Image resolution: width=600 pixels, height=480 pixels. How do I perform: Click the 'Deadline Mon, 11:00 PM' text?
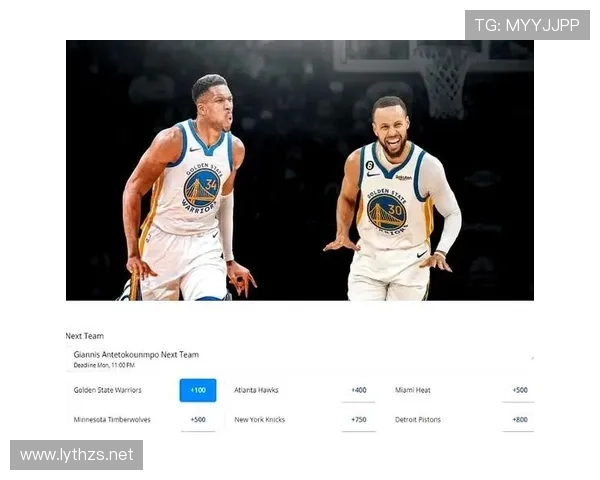pos(104,365)
